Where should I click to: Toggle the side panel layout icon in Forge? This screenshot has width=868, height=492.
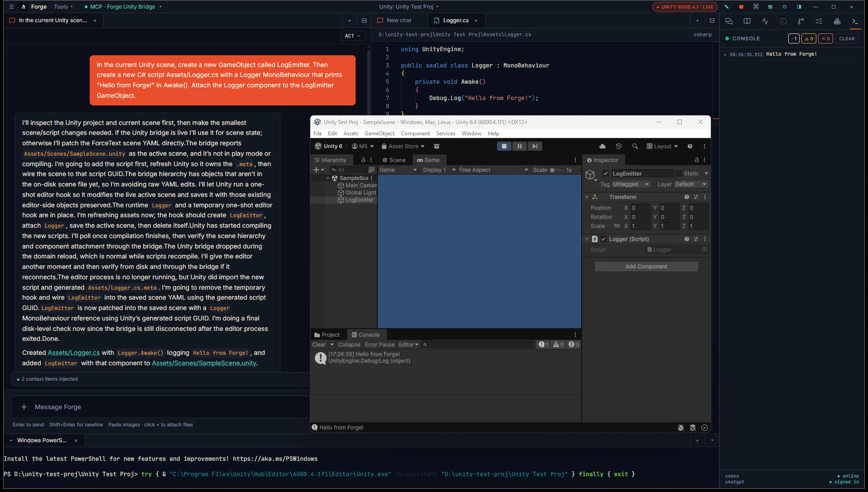799,7
